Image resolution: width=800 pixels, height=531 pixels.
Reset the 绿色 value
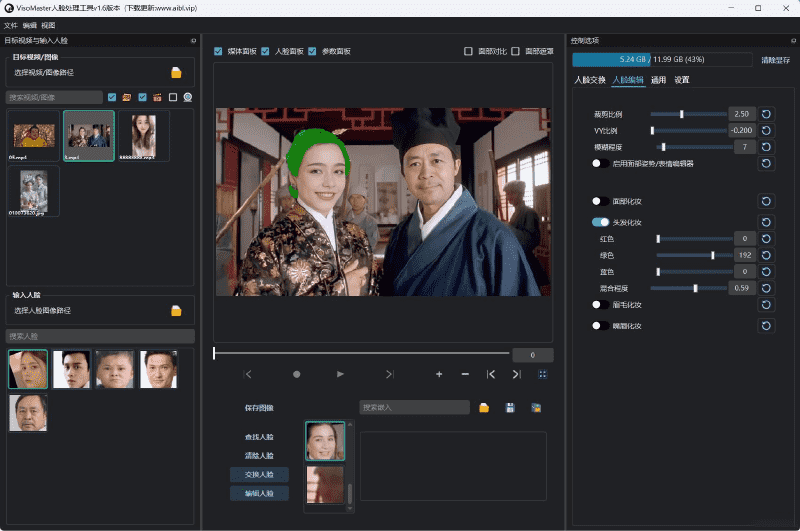[766, 255]
